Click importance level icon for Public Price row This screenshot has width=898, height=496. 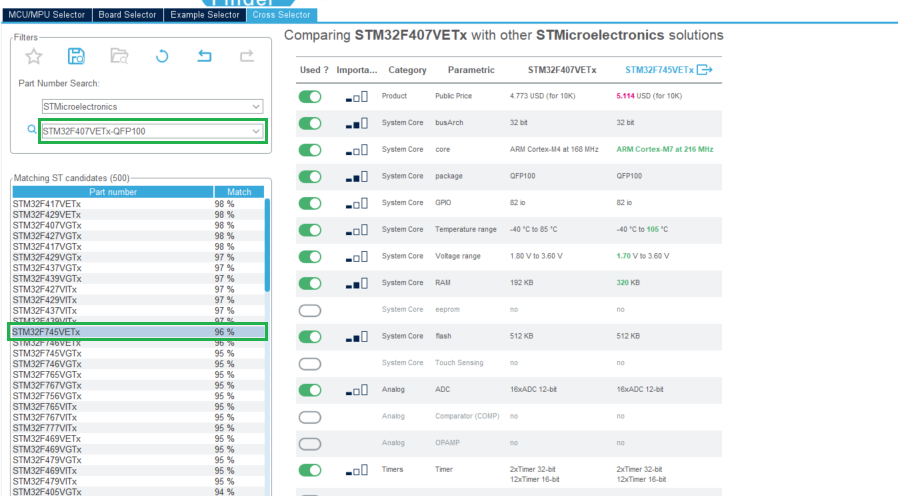click(357, 97)
